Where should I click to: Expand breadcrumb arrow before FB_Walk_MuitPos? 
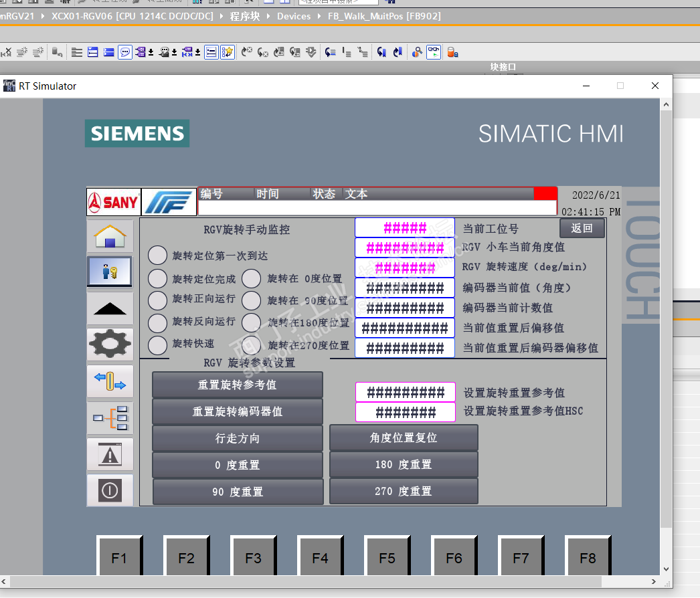pos(319,17)
